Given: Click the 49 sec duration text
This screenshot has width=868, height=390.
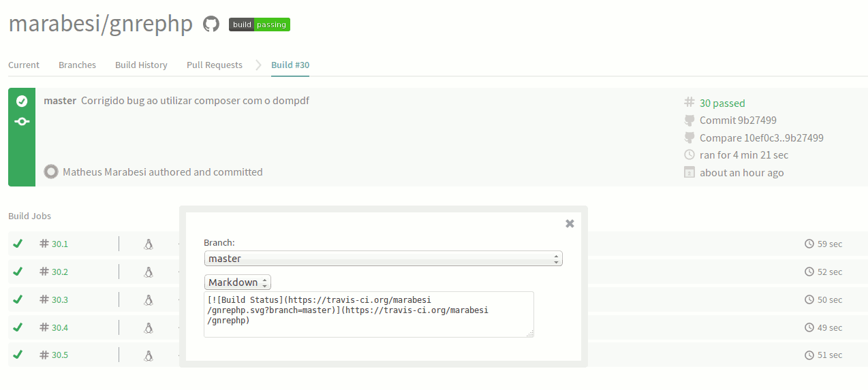Looking at the screenshot, I should (x=830, y=327).
